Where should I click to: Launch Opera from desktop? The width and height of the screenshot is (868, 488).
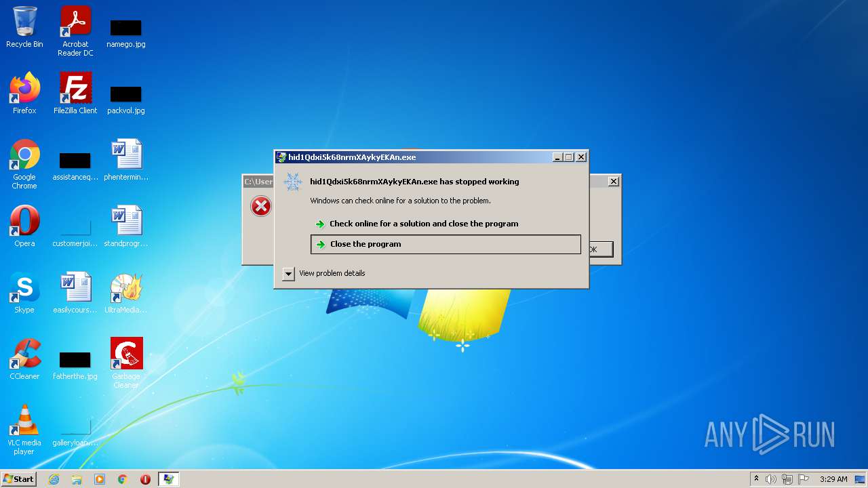point(24,226)
